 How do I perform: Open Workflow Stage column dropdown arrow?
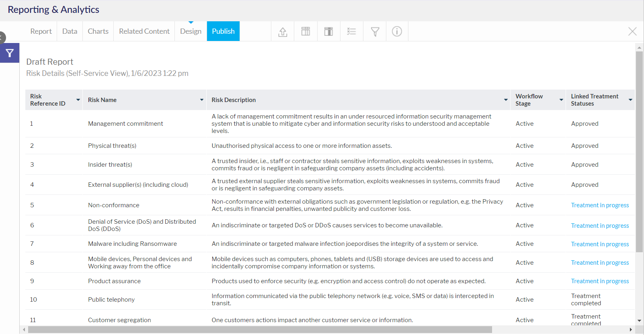tap(561, 100)
